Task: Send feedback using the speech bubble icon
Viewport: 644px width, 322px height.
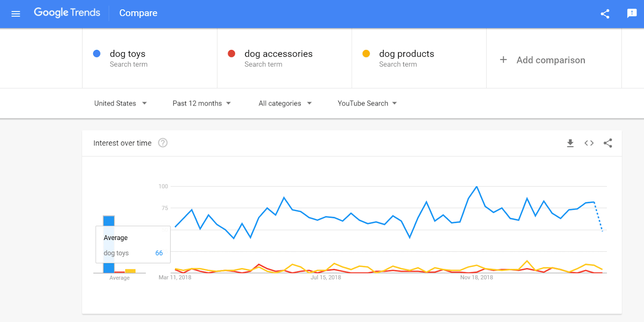Action: point(631,13)
